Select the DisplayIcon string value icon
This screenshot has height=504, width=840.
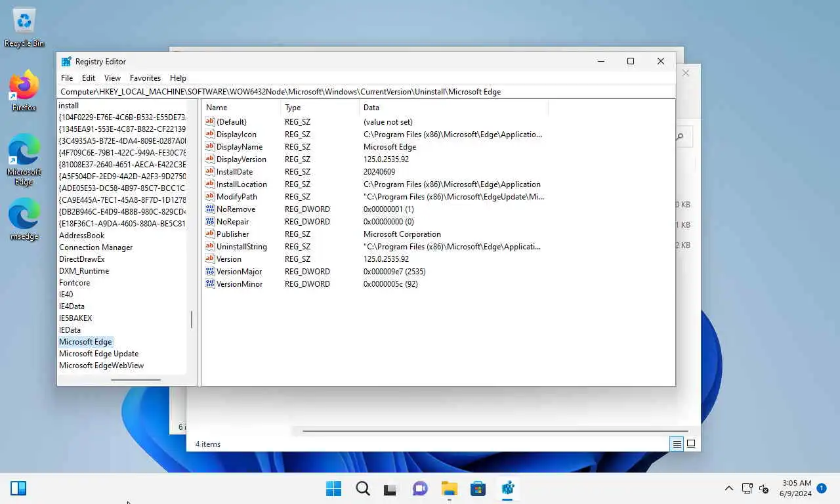pyautogui.click(x=210, y=135)
